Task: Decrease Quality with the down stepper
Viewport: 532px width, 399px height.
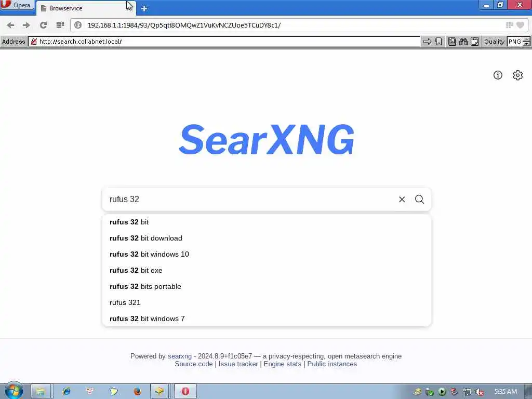Action: [x=527, y=44]
